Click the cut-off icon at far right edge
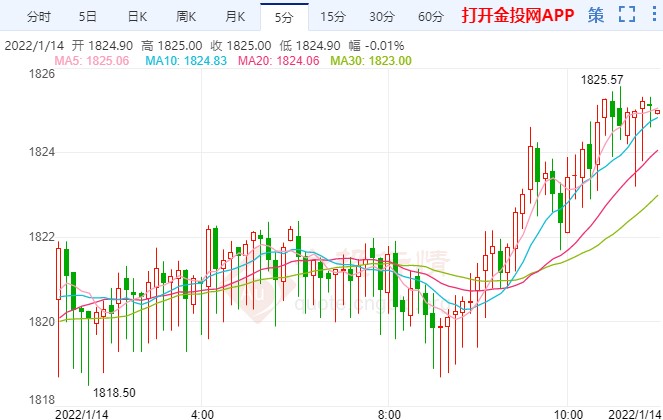 coord(656,16)
